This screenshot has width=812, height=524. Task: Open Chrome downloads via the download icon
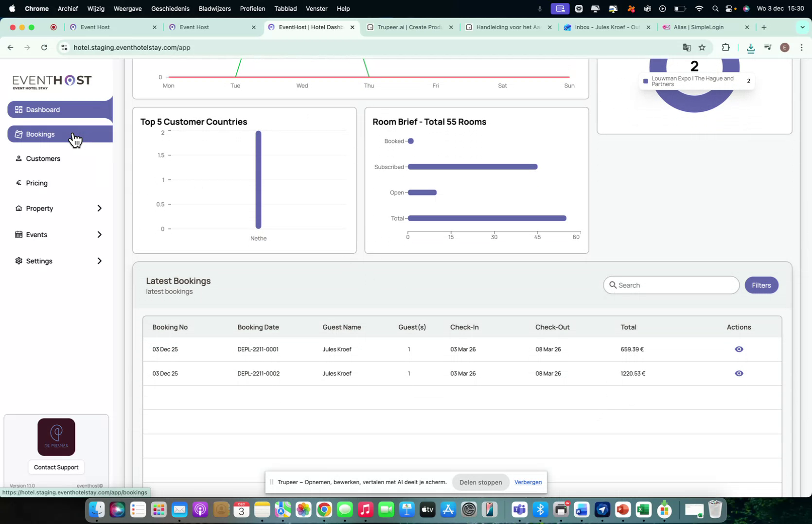751,47
